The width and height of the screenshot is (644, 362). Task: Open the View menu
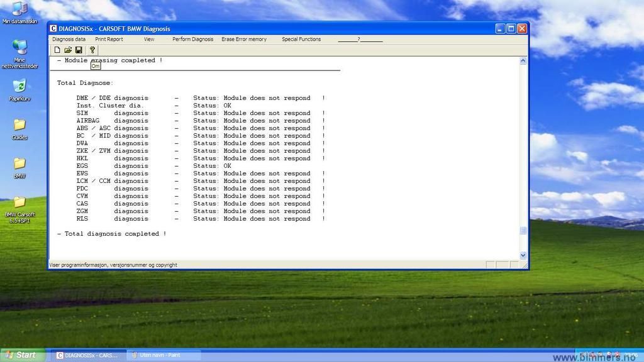tap(149, 40)
